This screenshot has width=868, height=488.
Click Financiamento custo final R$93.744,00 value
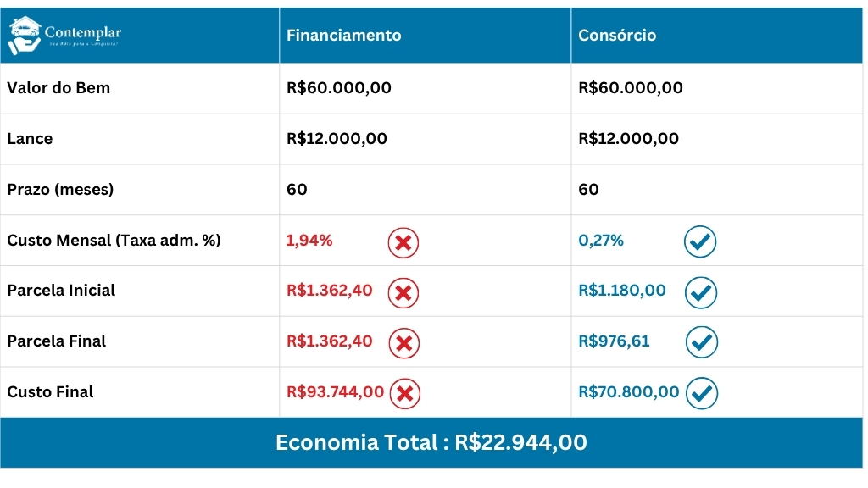[x=335, y=391]
